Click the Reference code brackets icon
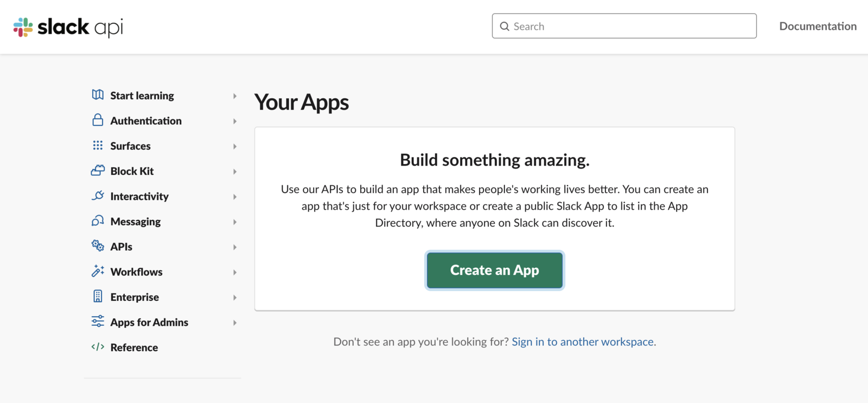The height and width of the screenshot is (403, 868). [98, 347]
